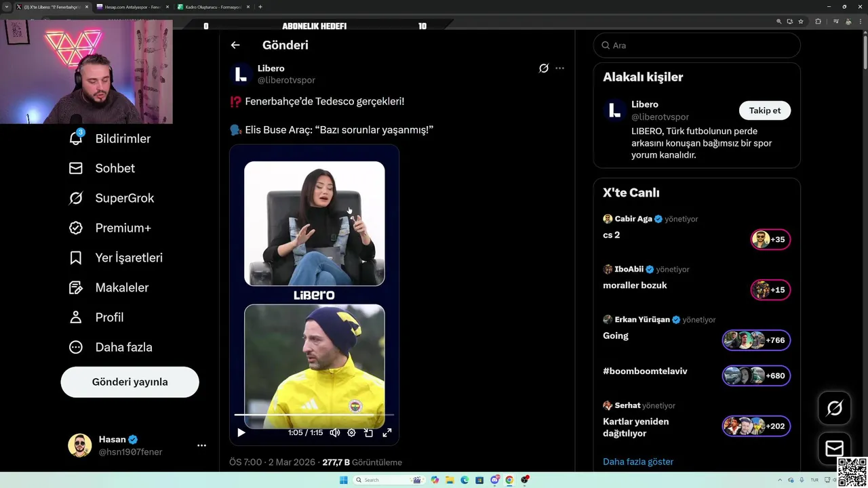Open Erkan Yürüşan's Going live
This screenshot has width=868, height=488.
[696, 331]
